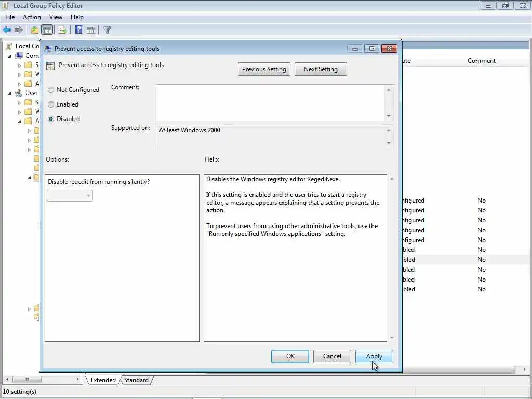Viewport: 532px width, 399px height.
Task: Click the Filter funnel toolbar icon
Action: (x=107, y=30)
